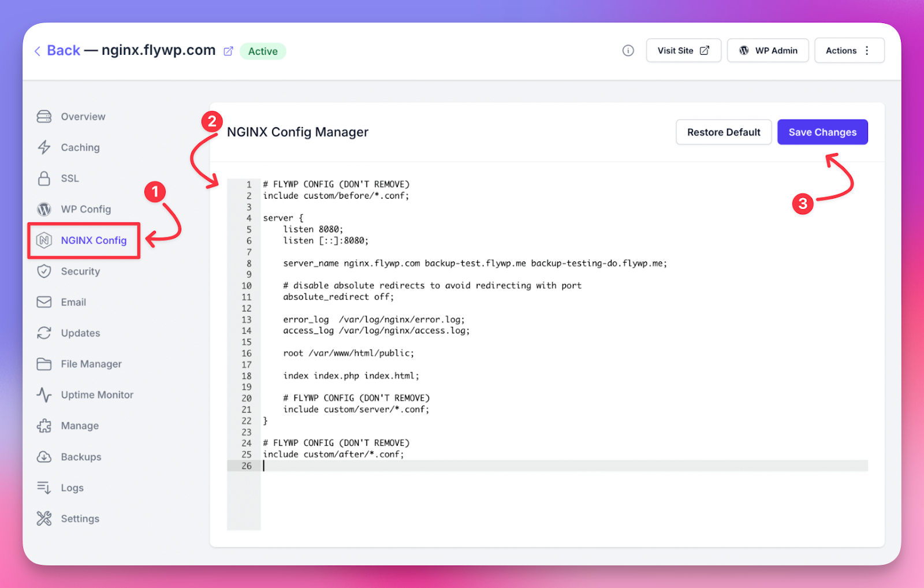Click the Restore Default button
The height and width of the screenshot is (588, 924).
tap(724, 132)
